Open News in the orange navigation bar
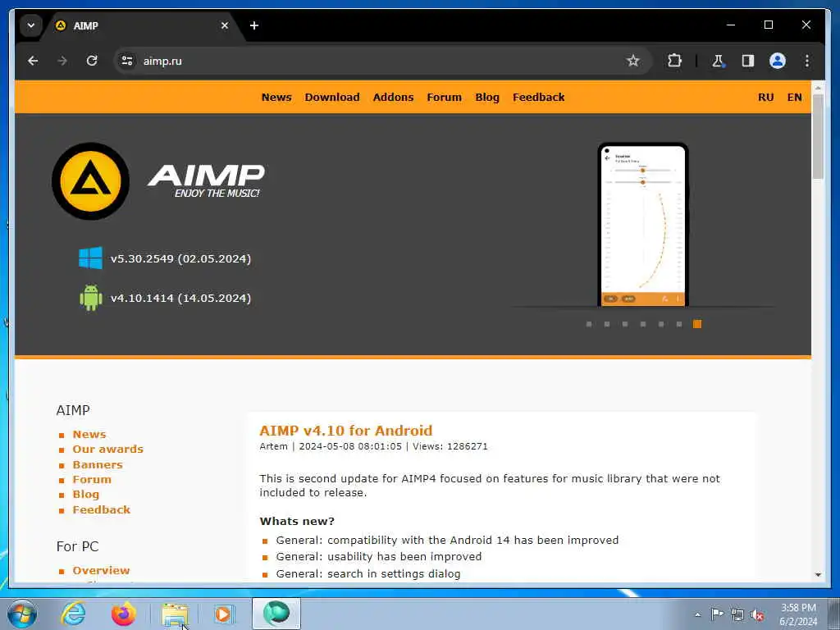The image size is (840, 630). 276,97
